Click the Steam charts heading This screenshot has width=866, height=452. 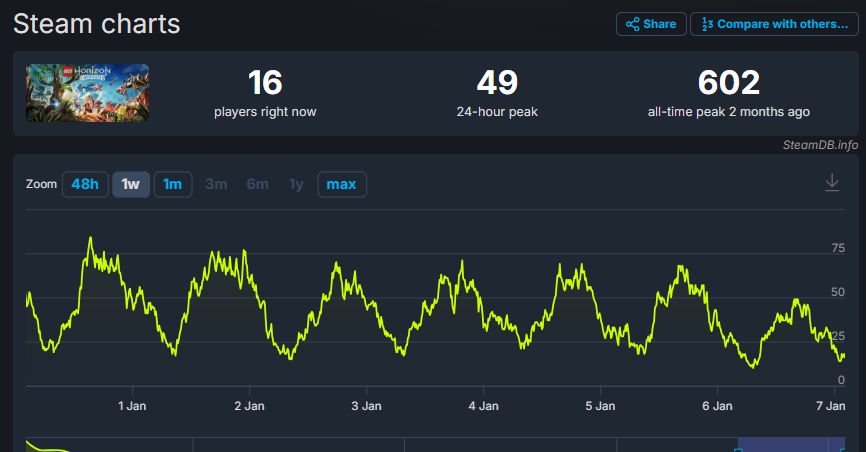(x=96, y=24)
